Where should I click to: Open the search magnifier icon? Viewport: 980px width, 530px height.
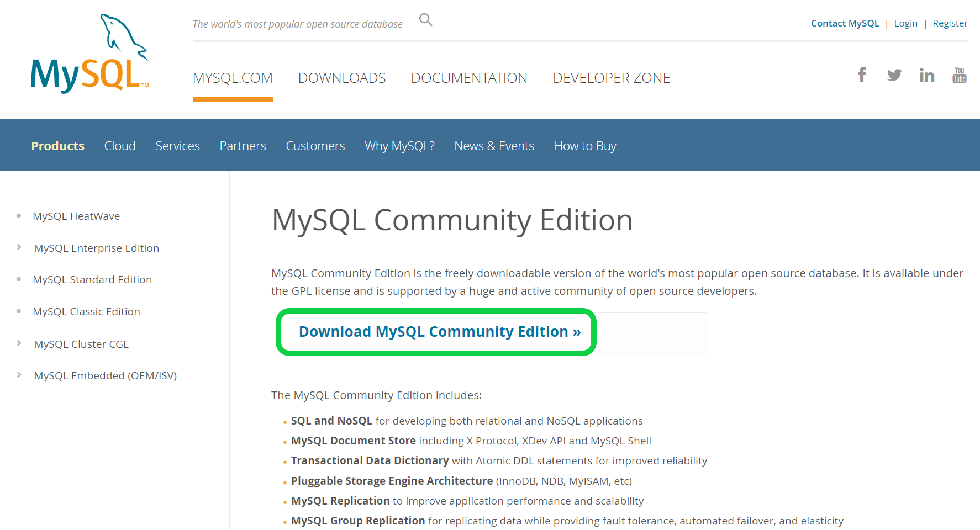425,20
